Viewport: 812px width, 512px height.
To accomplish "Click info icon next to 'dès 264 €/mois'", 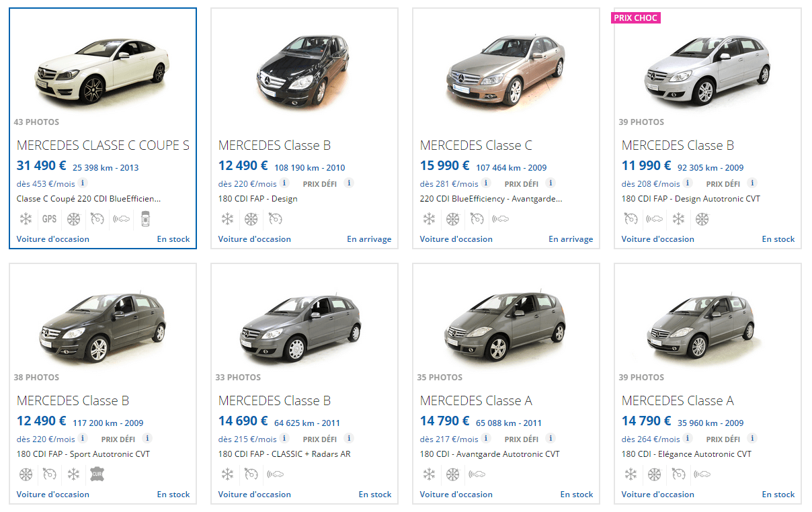I will pyautogui.click(x=688, y=438).
